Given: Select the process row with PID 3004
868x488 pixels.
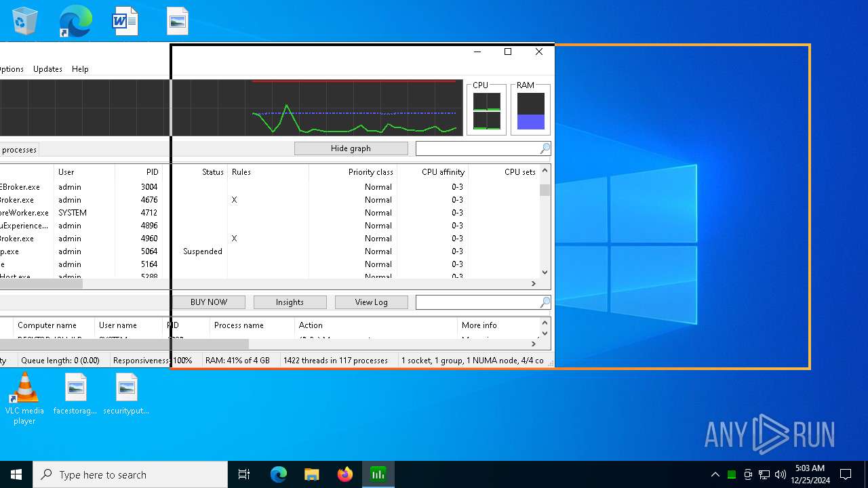Looking at the screenshot, I should [269, 187].
